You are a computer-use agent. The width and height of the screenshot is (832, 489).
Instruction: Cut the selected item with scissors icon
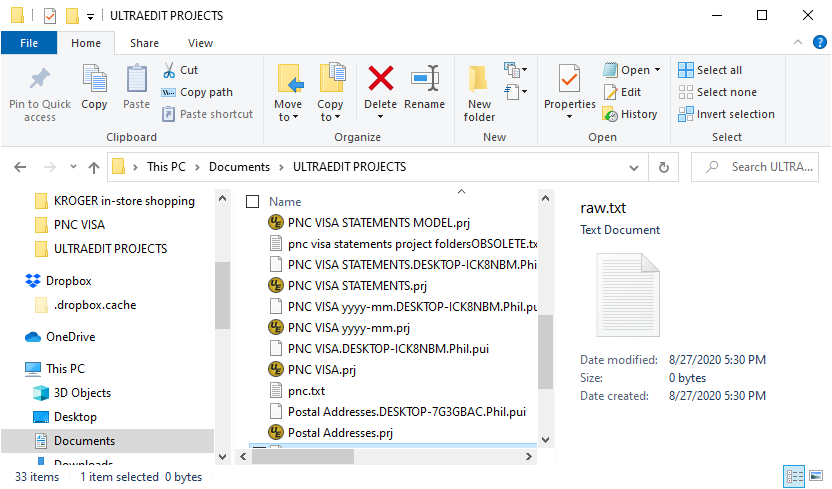(x=180, y=70)
